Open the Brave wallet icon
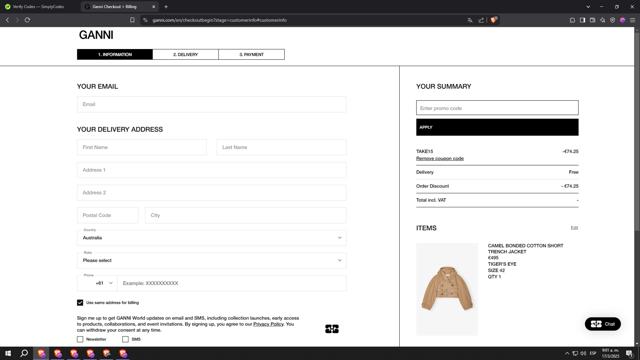This screenshot has height=360, width=640. coord(592,20)
